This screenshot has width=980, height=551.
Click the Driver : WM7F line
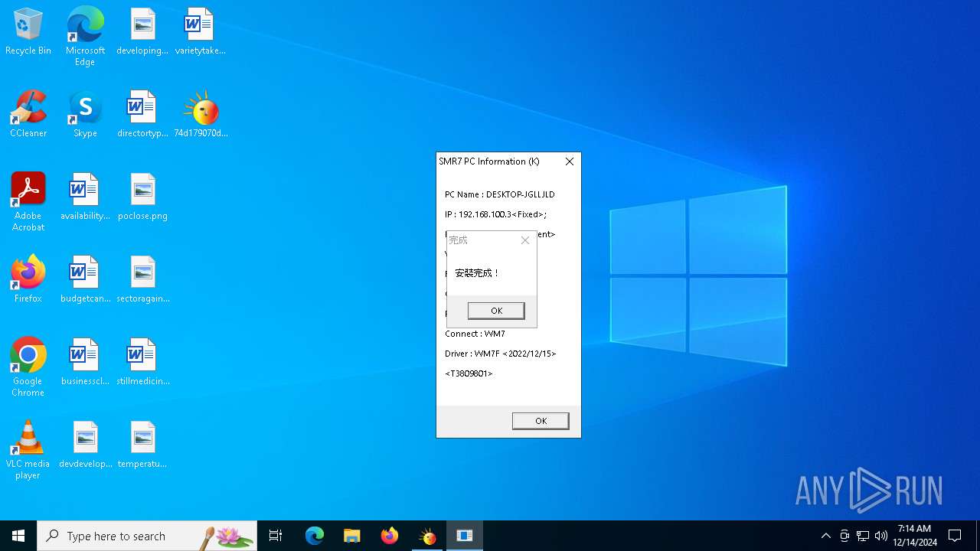pyautogui.click(x=501, y=354)
